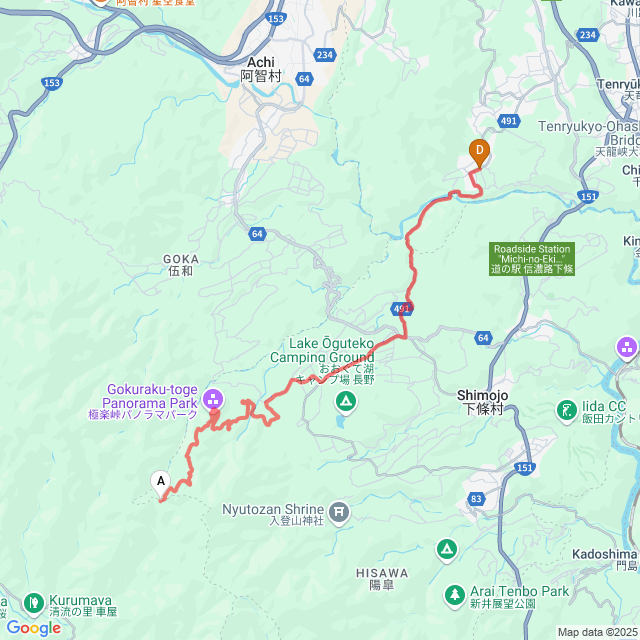Open the Lake Oguteko Camping Ground tent icon
This screenshot has width=640, height=640.
346,402
